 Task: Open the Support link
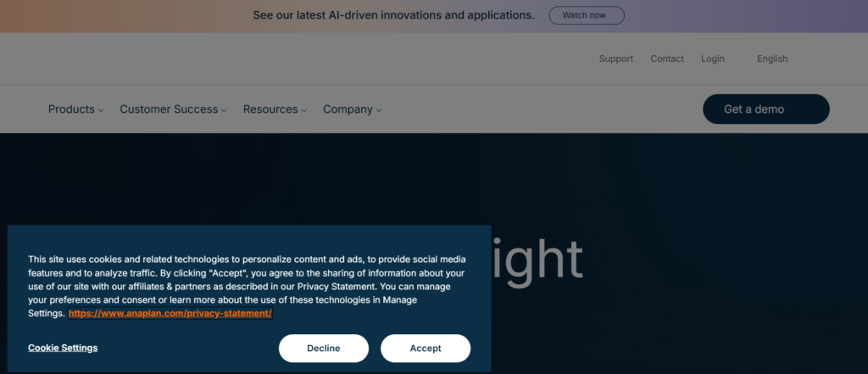pyautogui.click(x=616, y=59)
